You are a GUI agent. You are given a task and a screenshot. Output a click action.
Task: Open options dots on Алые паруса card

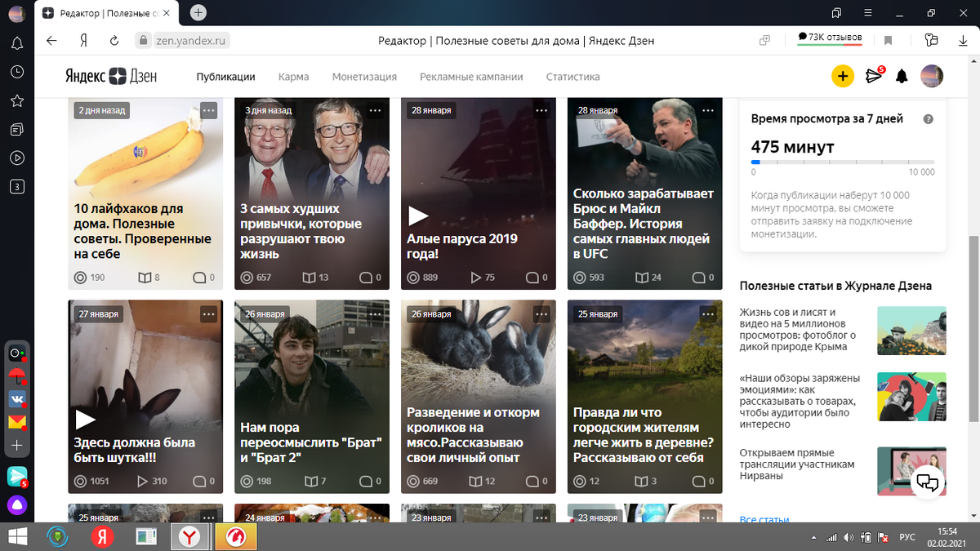[541, 110]
